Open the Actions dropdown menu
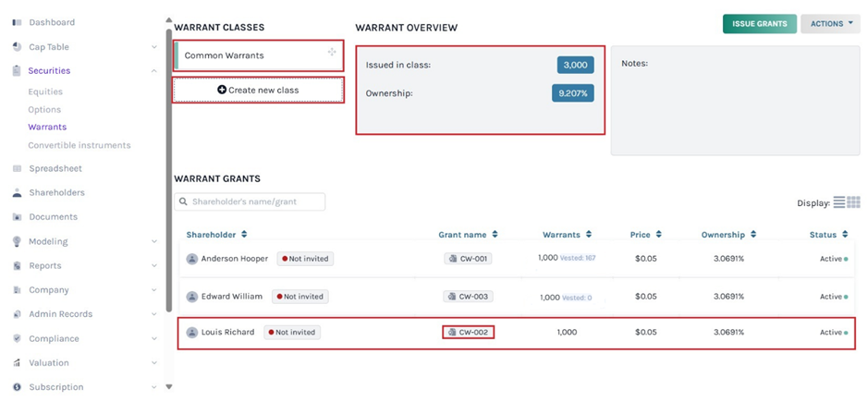 [830, 24]
